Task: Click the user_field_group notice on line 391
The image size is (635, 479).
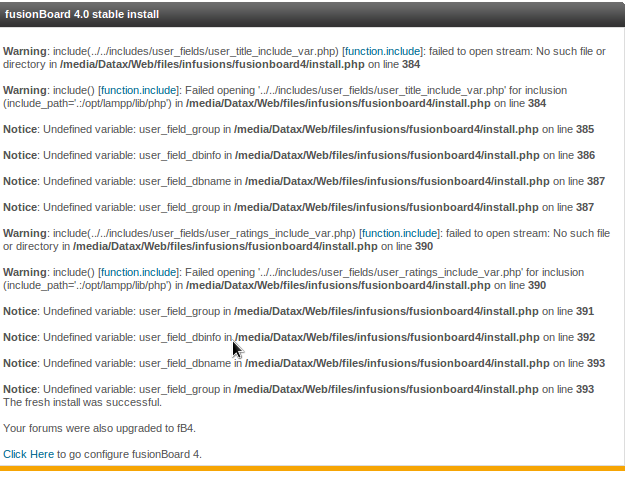Action: [x=298, y=311]
